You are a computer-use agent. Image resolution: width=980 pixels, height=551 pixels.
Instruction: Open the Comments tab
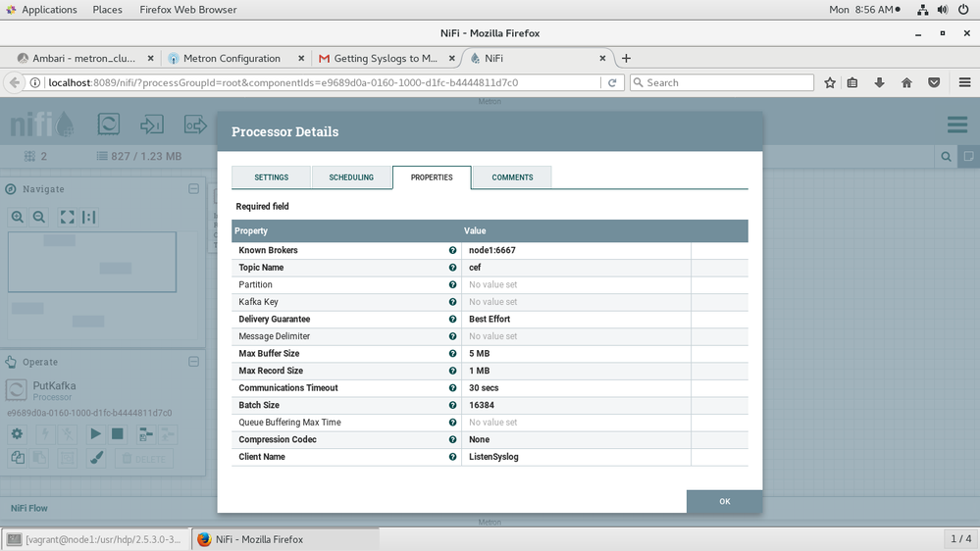click(x=512, y=177)
